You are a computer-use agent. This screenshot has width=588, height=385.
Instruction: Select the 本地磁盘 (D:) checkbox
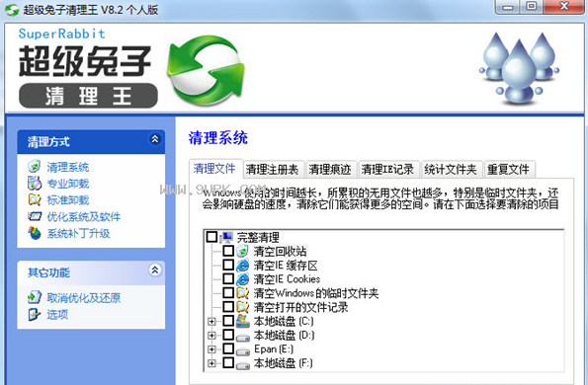coord(228,335)
